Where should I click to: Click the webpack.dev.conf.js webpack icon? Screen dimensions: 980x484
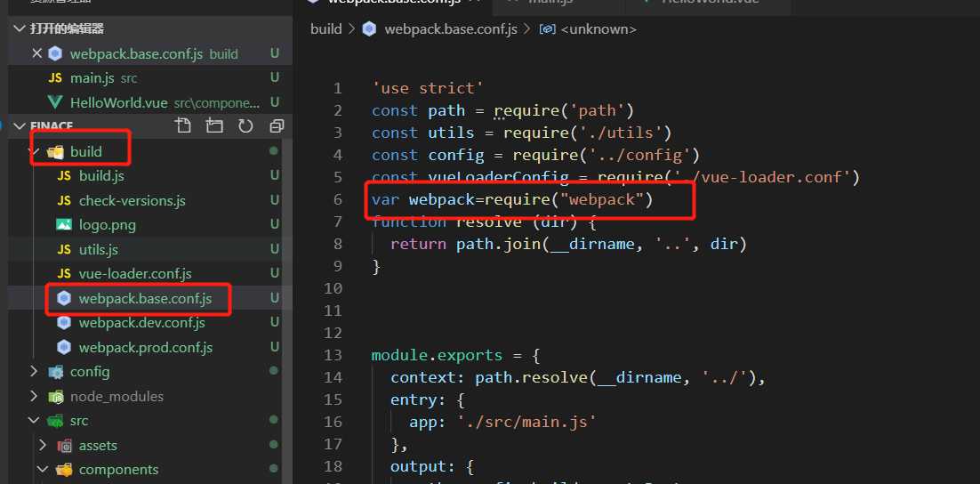(x=64, y=323)
